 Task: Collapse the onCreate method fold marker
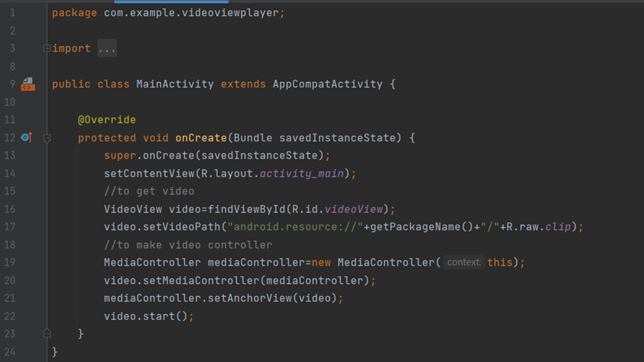[x=47, y=138]
